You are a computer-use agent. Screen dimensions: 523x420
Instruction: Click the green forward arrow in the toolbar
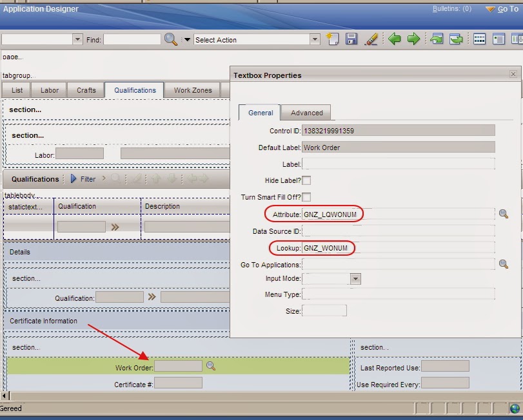coord(415,39)
